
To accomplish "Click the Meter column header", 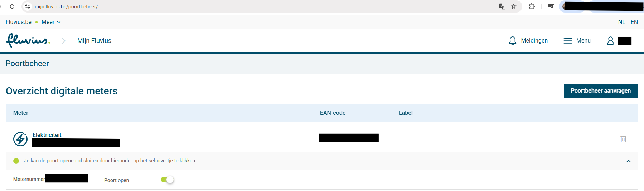I will pos(21,113).
